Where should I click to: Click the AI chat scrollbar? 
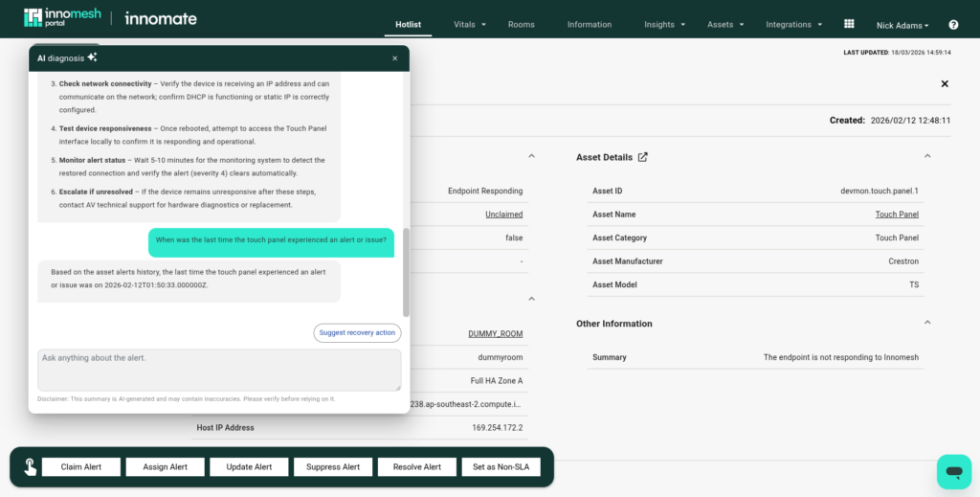click(x=406, y=272)
